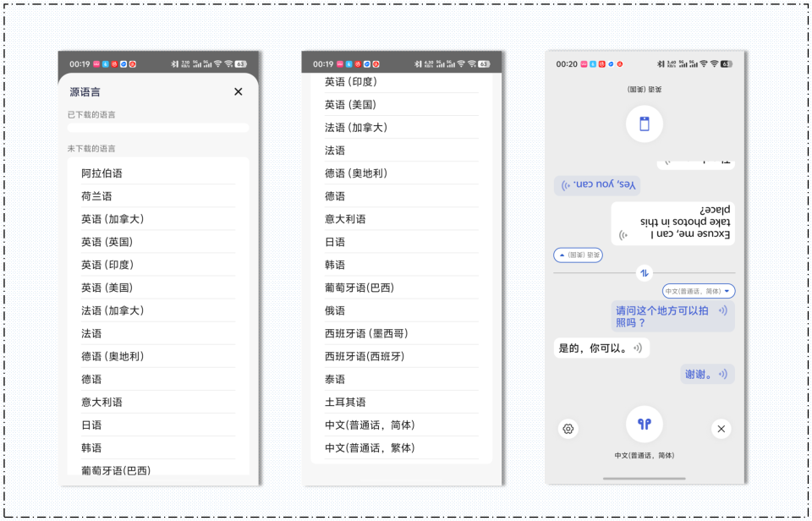The height and width of the screenshot is (521, 812).
Task: Play audio for 是的，你可以 bubble
Action: coord(638,348)
